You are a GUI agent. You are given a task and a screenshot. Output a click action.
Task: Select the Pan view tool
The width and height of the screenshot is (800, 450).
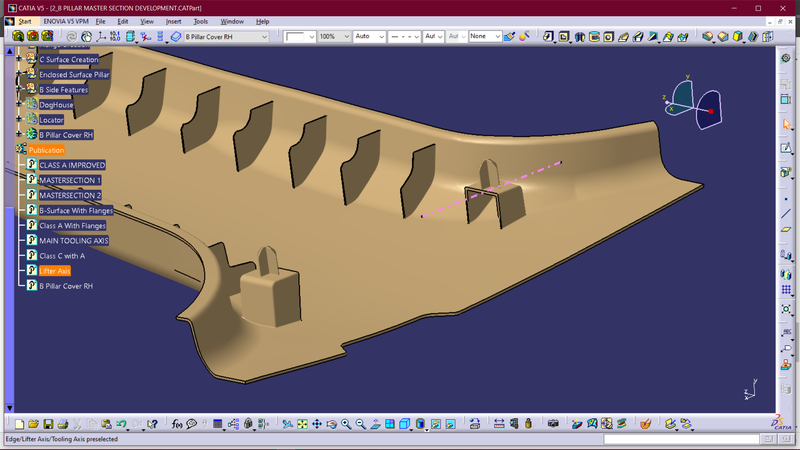[317, 424]
